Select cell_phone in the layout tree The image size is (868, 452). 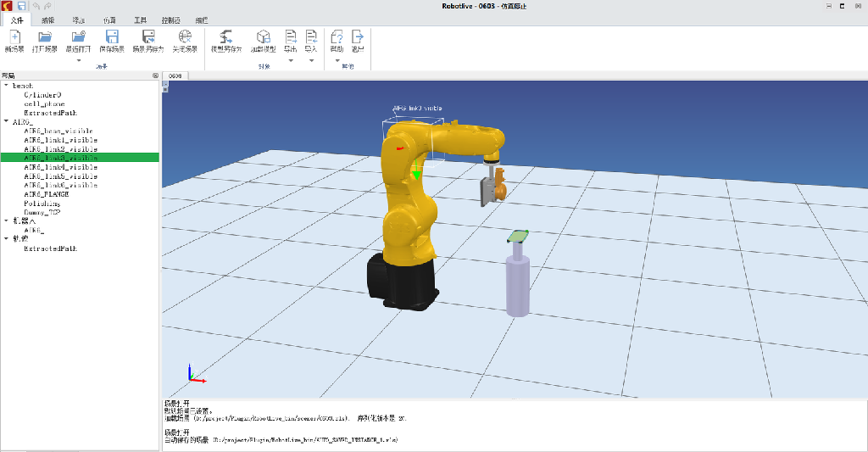pos(44,103)
